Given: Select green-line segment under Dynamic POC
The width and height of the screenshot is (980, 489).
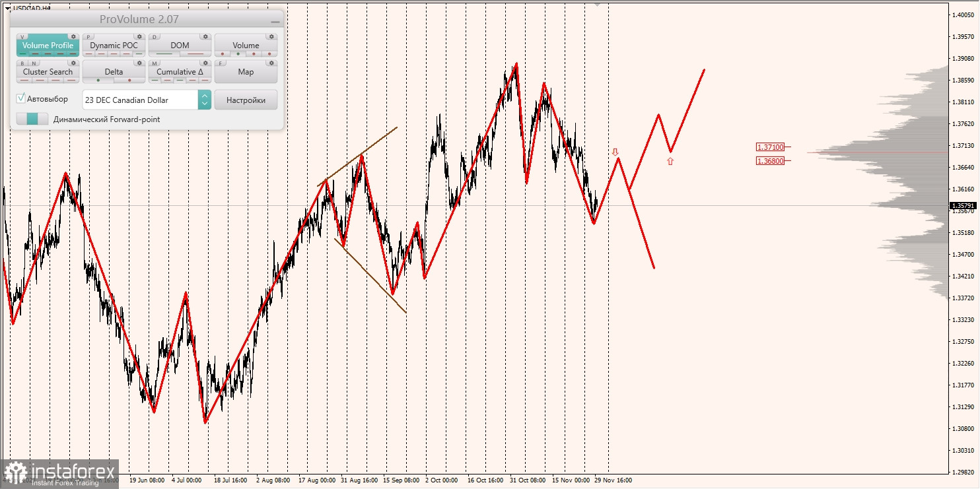Looking at the screenshot, I should pyautogui.click(x=139, y=53).
